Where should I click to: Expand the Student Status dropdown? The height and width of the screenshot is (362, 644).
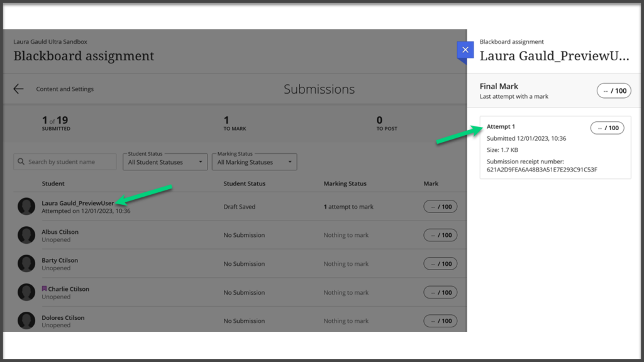click(165, 162)
